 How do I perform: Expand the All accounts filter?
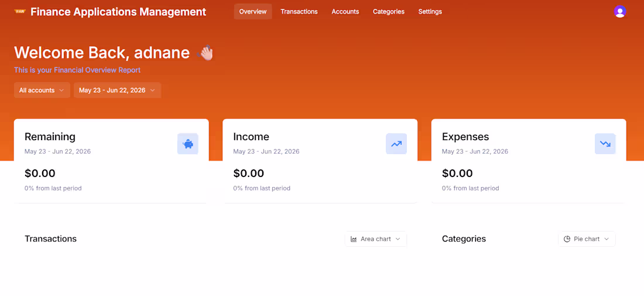[x=42, y=90]
